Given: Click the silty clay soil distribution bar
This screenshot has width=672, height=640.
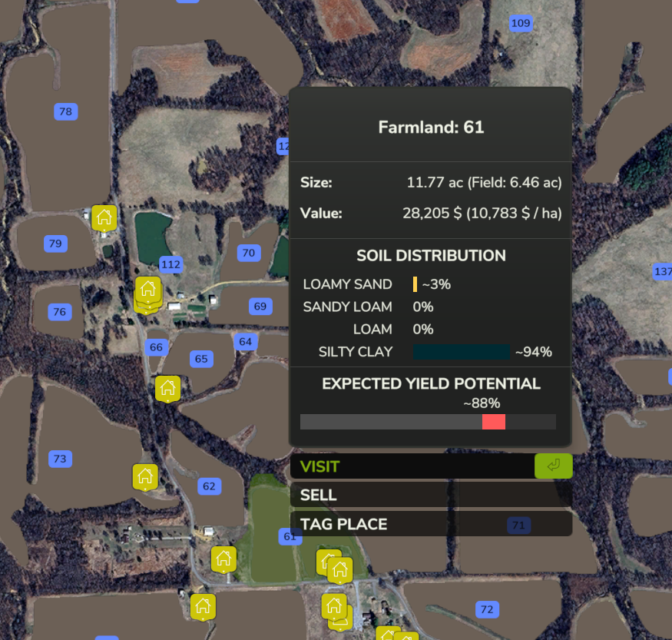Looking at the screenshot, I should [461, 352].
